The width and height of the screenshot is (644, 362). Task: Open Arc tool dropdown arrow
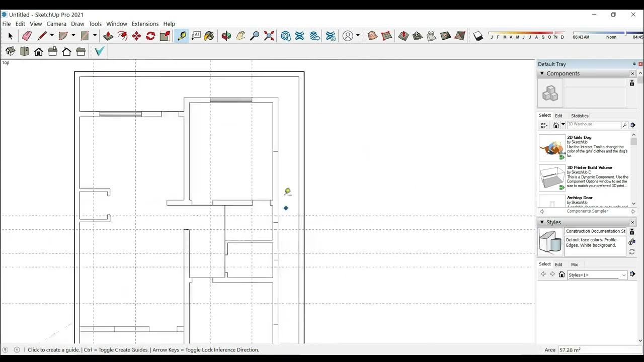(73, 36)
